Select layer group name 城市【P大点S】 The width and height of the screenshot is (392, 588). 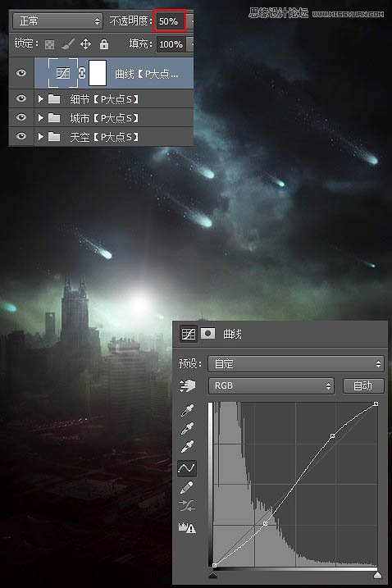(x=105, y=118)
